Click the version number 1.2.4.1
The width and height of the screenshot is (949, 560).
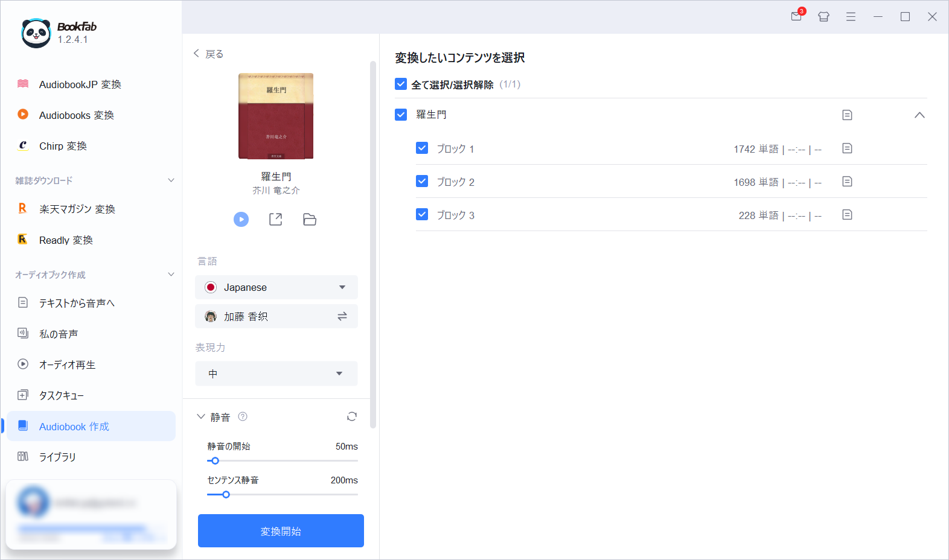73,40
